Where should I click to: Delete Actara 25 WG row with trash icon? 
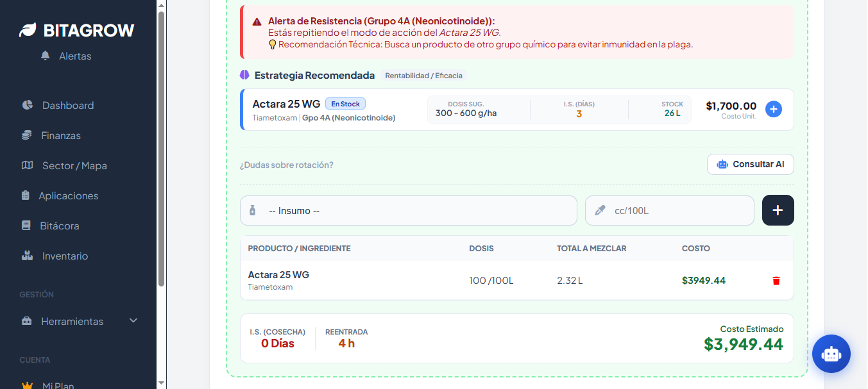776,281
